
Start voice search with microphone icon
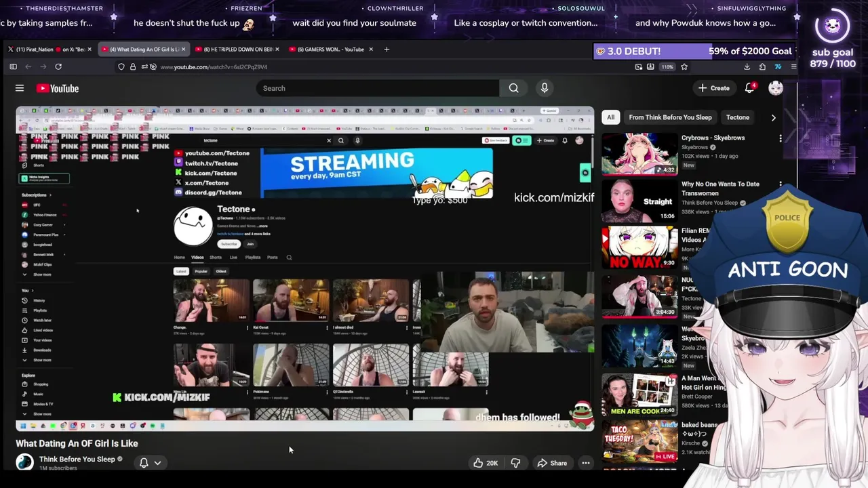[x=544, y=88]
